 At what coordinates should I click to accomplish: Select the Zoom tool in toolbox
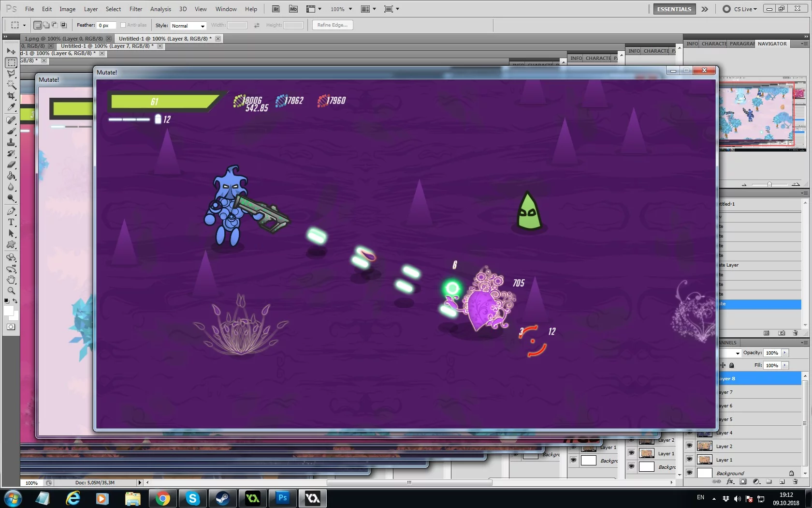11,291
